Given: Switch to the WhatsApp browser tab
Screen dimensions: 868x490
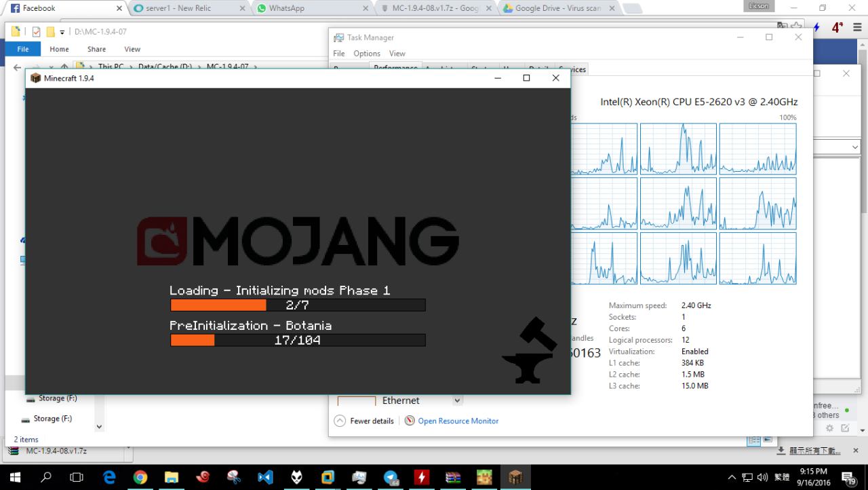Looking at the screenshot, I should 312,8.
